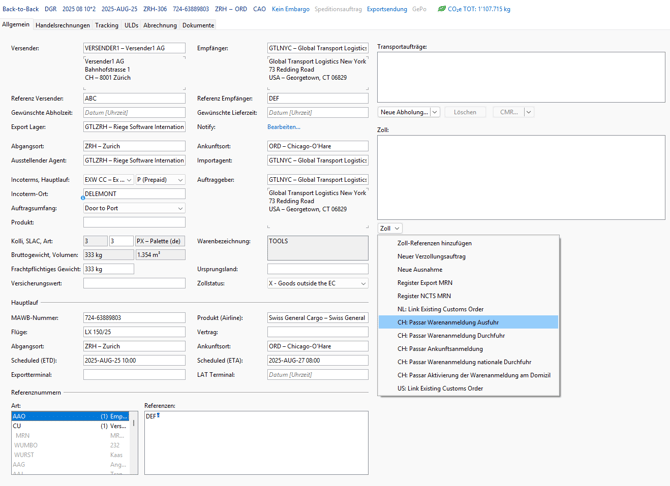This screenshot has height=486, width=670.
Task: Click the CAO header link
Action: (x=259, y=9)
